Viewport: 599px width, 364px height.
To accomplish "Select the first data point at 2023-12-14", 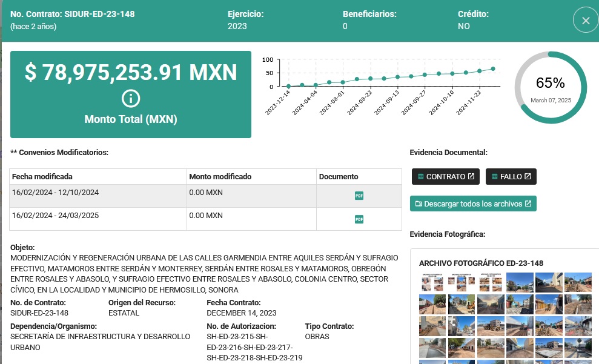I will click(x=288, y=87).
